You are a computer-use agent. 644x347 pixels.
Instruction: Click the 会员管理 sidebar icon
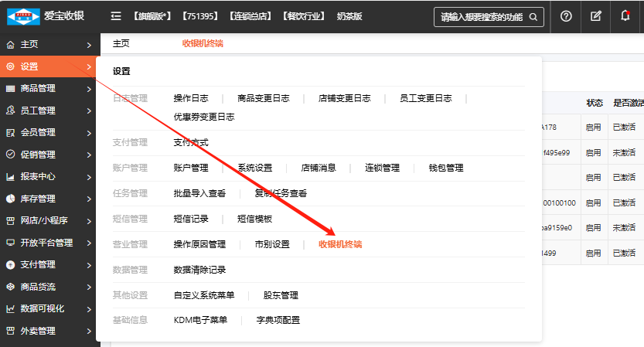pos(10,133)
